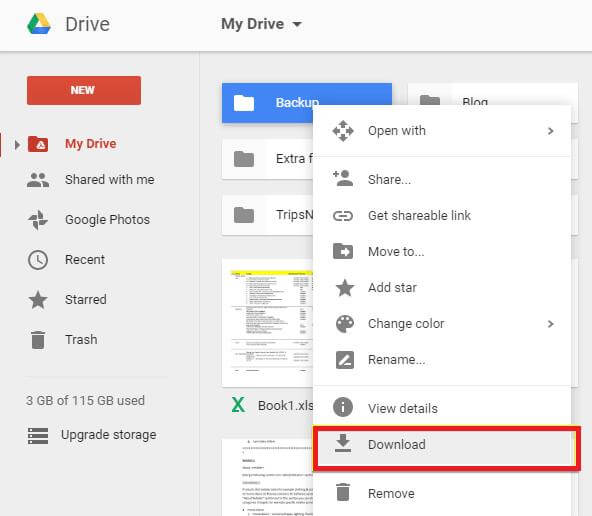Open Starred items star icon
592x516 pixels.
pyautogui.click(x=38, y=300)
